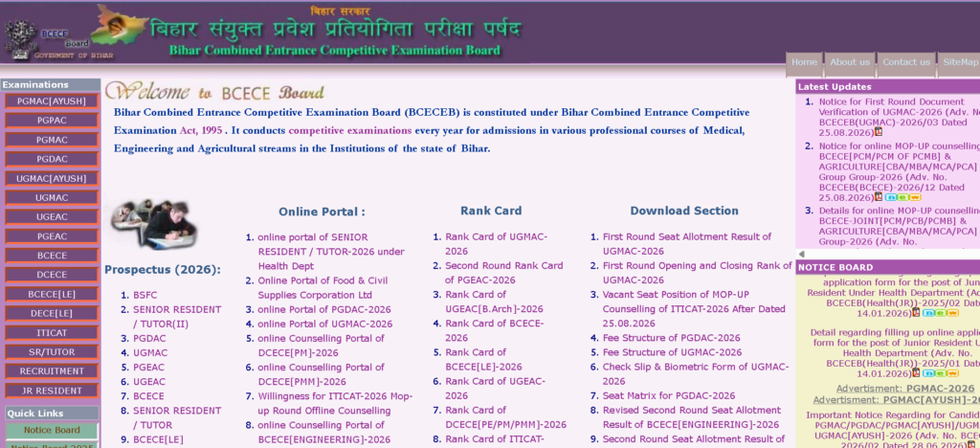
Task: Open BSFC prospectus link
Action: (145, 295)
